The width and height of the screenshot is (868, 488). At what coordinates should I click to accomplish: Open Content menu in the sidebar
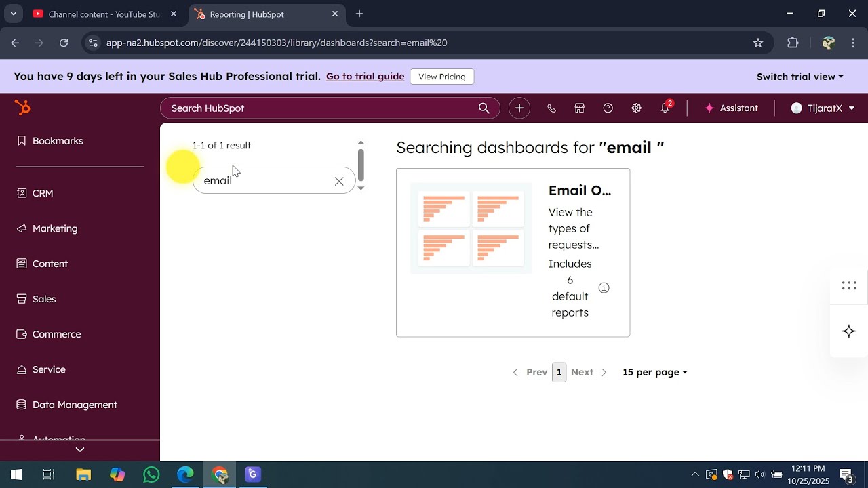coord(42,264)
